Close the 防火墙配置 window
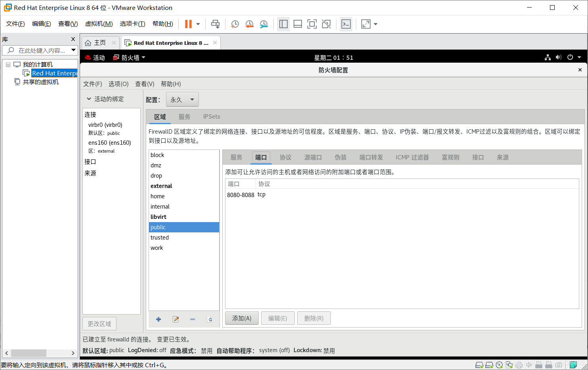This screenshot has height=370, width=588. click(x=580, y=70)
